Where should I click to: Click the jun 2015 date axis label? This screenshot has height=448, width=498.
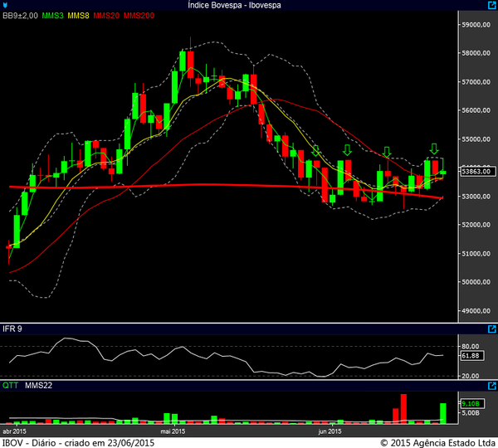330,431
